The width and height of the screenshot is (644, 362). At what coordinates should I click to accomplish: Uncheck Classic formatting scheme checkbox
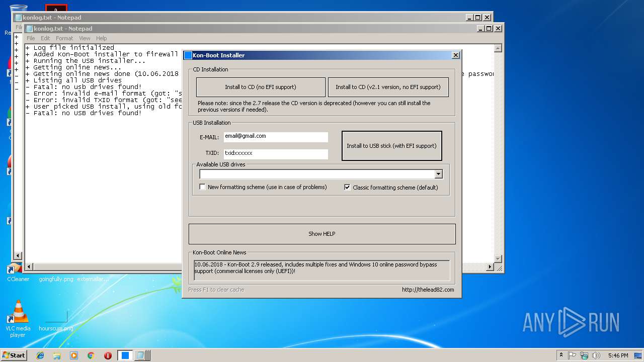coord(347,187)
